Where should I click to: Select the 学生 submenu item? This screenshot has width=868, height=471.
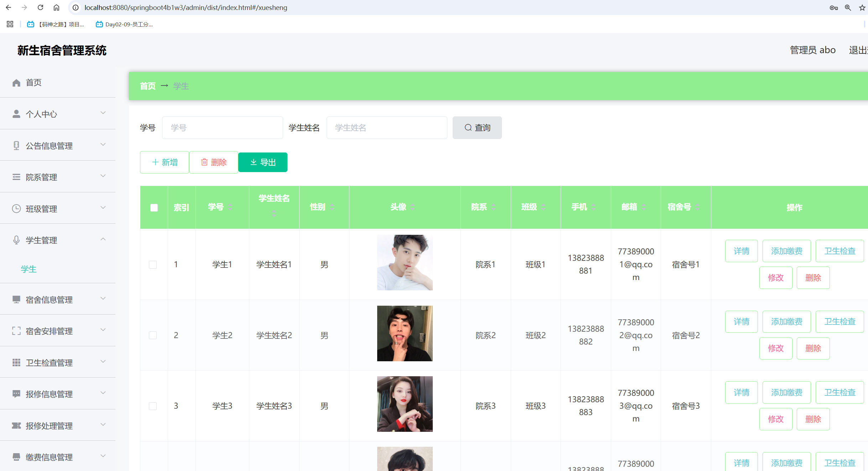[x=28, y=269]
